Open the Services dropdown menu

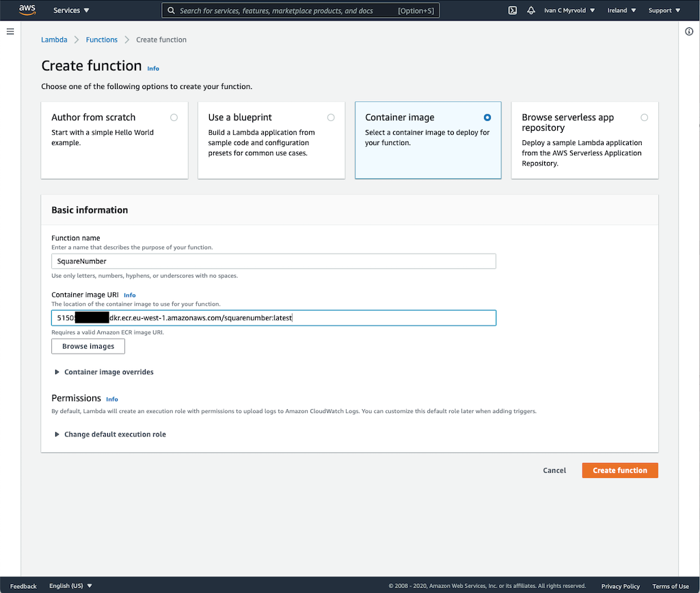(71, 10)
